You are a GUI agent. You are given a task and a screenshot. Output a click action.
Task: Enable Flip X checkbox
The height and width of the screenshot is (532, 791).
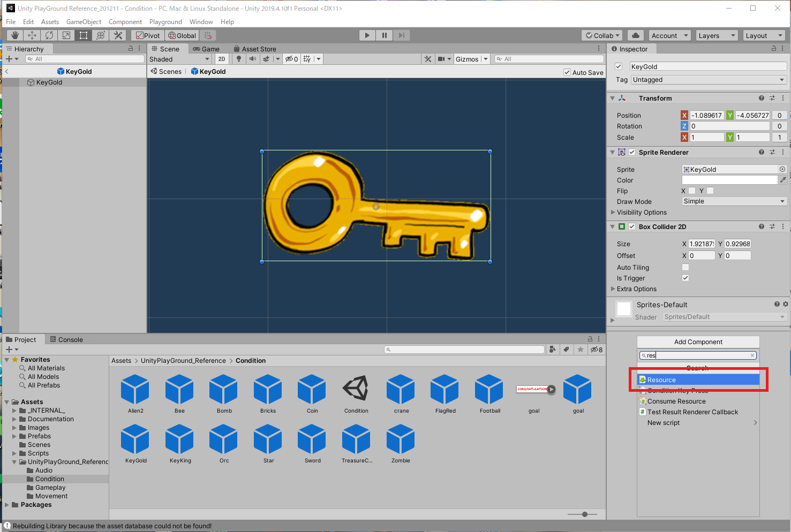point(692,191)
